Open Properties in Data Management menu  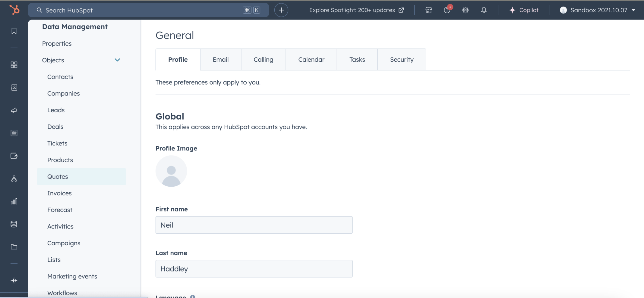[57, 43]
